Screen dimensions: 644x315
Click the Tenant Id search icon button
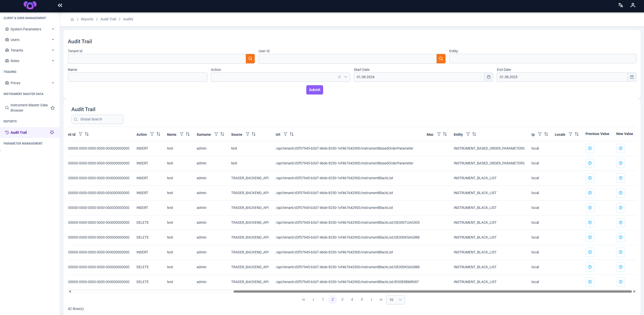(250, 59)
